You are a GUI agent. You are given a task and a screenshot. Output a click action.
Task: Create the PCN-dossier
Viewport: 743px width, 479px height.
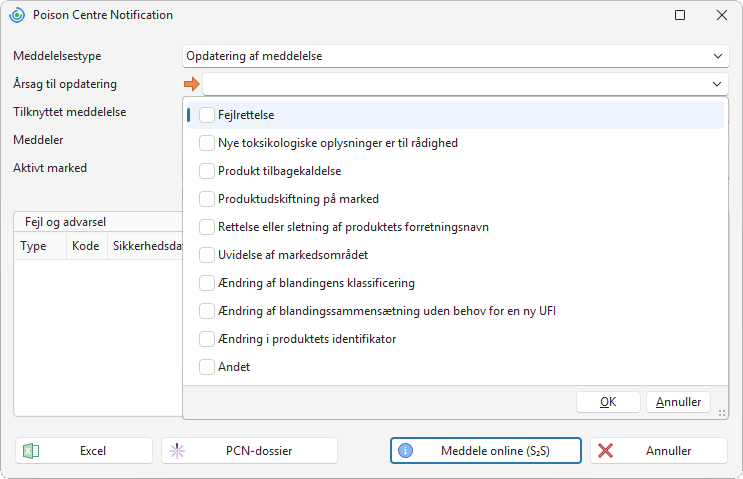(249, 451)
